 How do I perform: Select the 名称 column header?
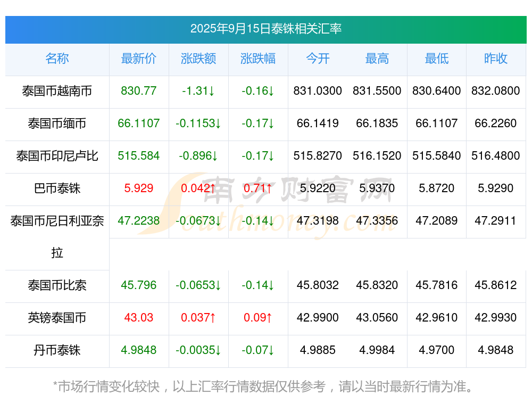point(57,59)
